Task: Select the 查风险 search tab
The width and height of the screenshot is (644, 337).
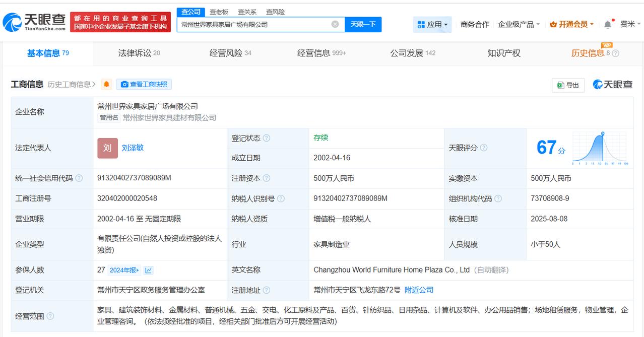Action: pyautogui.click(x=275, y=12)
